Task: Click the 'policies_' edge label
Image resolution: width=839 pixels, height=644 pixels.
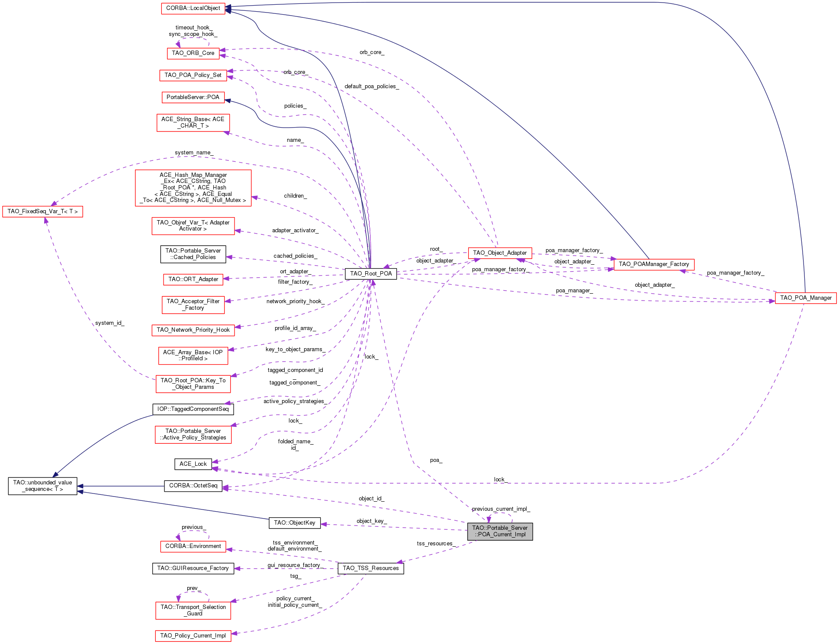Action: [296, 106]
